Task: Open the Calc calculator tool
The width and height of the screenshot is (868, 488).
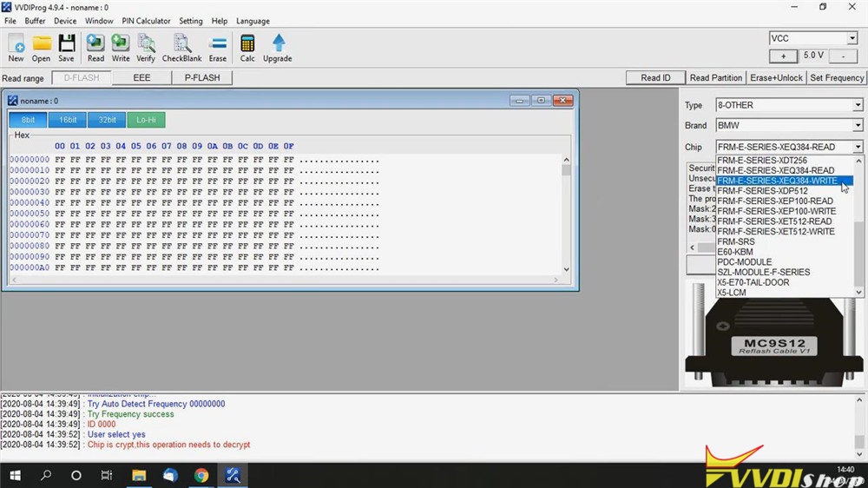Action: [x=247, y=48]
